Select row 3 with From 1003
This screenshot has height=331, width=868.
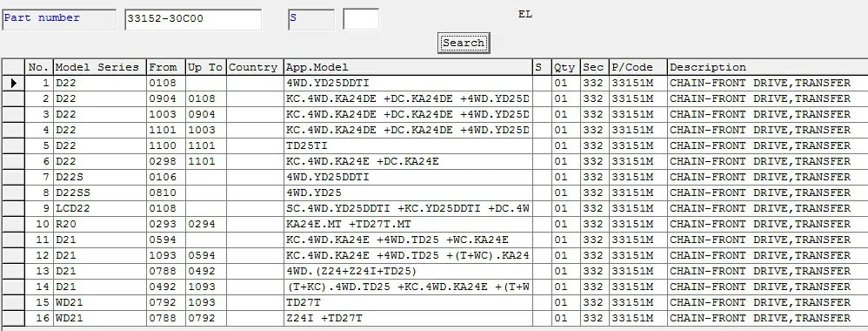(165, 114)
